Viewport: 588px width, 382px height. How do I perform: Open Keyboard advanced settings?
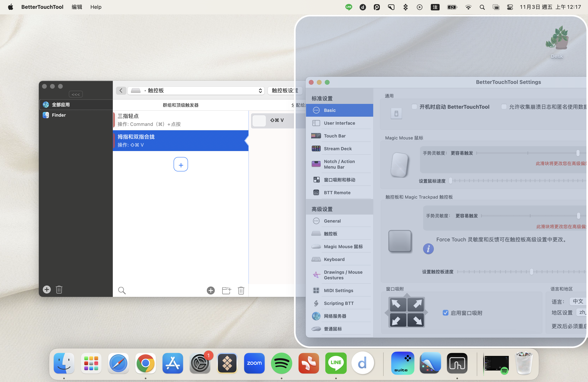point(339,259)
